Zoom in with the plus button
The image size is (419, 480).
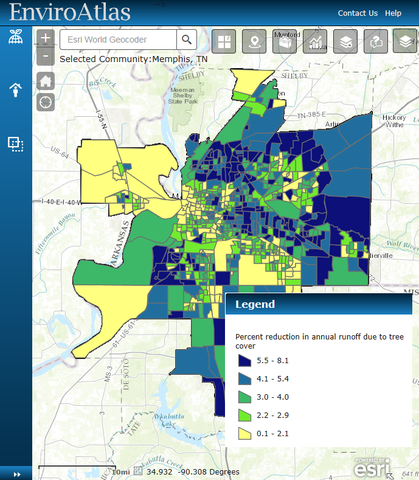[x=46, y=38]
